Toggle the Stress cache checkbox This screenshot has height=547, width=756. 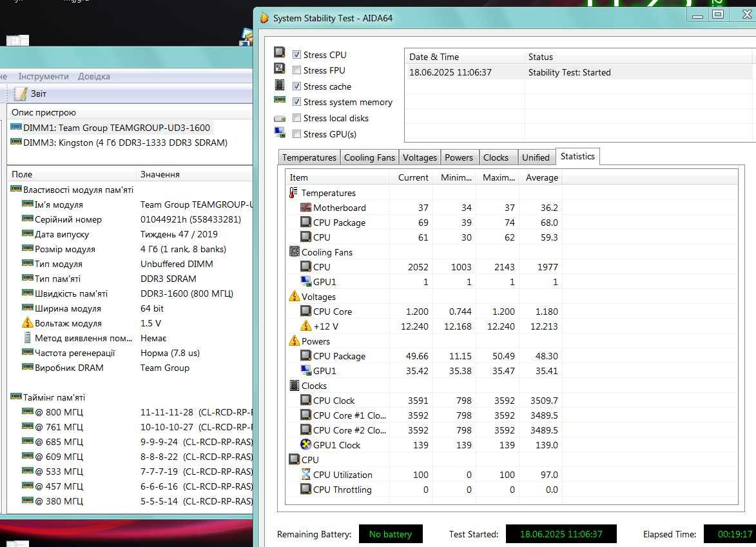(297, 86)
